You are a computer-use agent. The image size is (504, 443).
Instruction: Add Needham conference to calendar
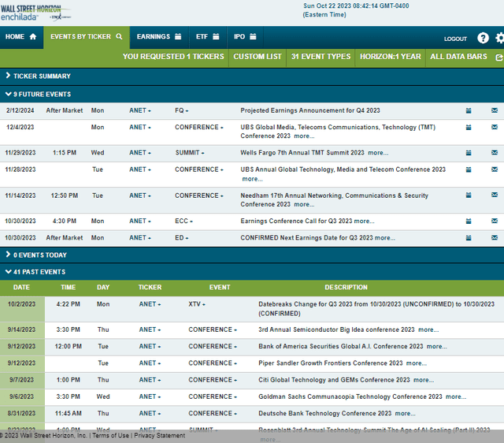(x=469, y=195)
